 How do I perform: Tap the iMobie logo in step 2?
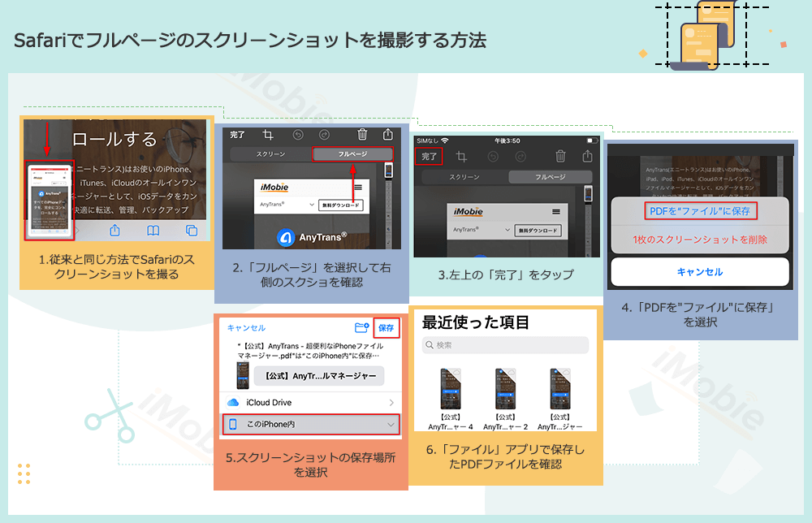pos(274,188)
